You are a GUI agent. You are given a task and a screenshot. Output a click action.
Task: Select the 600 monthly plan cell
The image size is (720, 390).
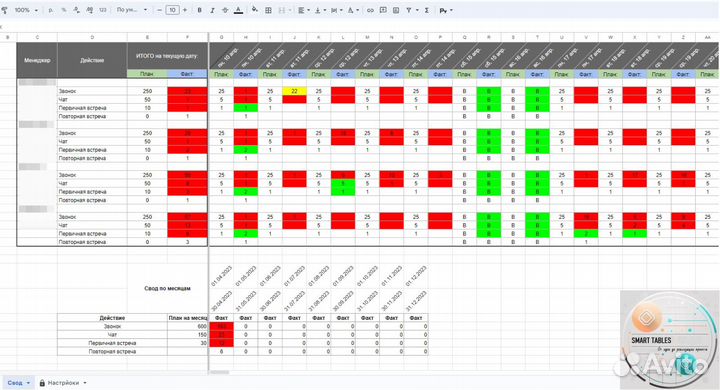[x=188, y=326]
